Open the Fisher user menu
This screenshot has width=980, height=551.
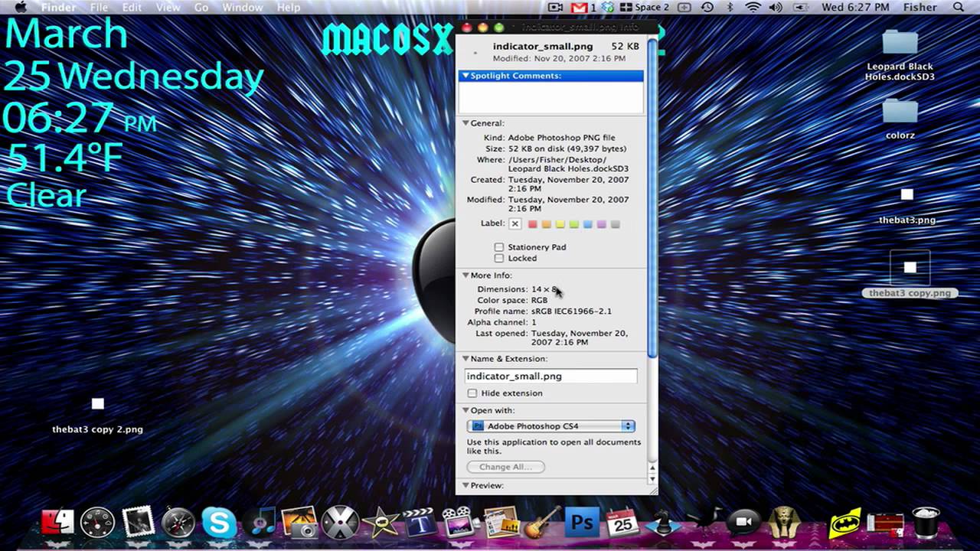920,7
